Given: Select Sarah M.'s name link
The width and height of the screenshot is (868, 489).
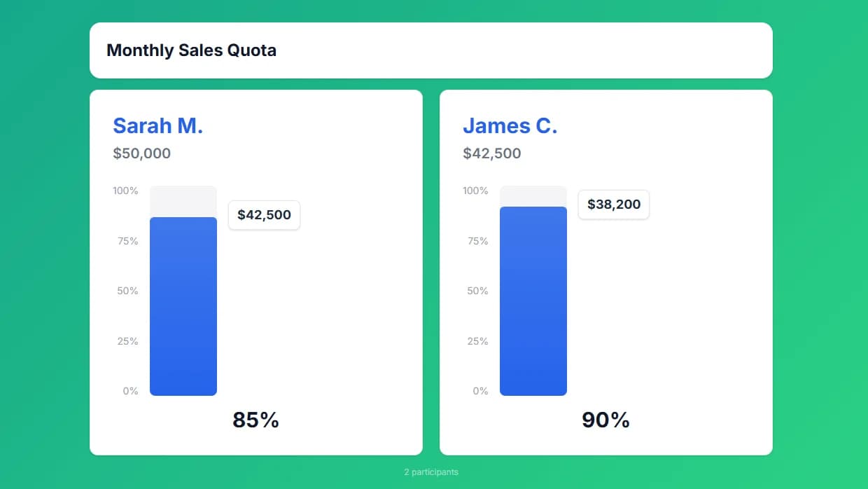Looking at the screenshot, I should coord(157,125).
